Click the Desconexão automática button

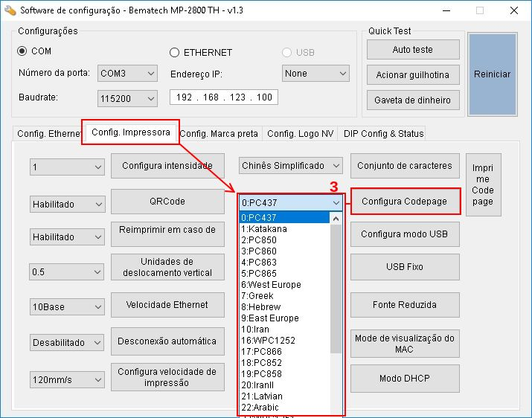(167, 341)
